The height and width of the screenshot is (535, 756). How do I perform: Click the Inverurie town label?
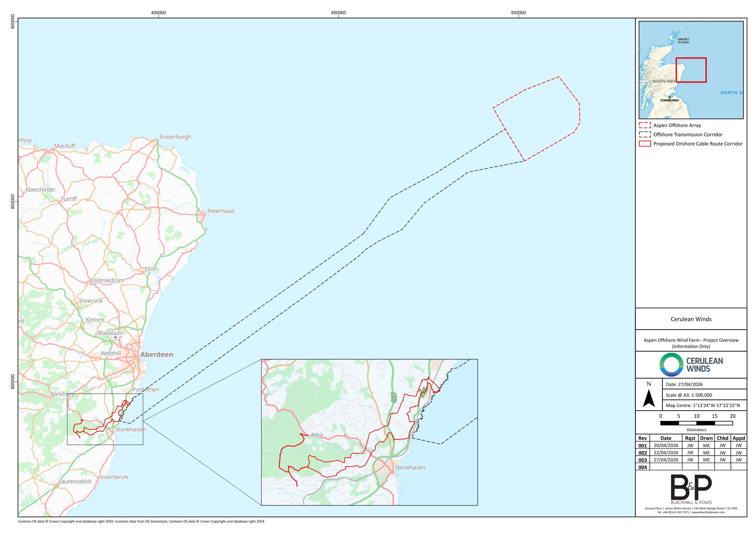[x=91, y=301]
